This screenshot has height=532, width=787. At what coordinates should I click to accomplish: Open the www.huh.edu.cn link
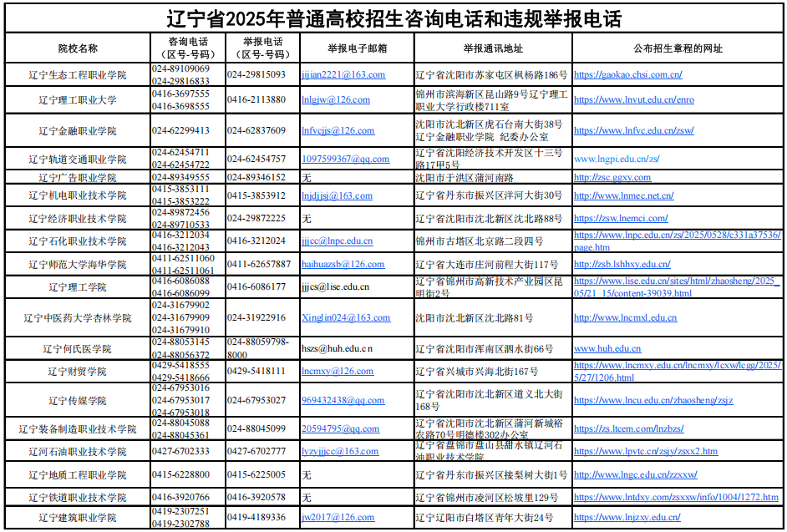tap(607, 348)
